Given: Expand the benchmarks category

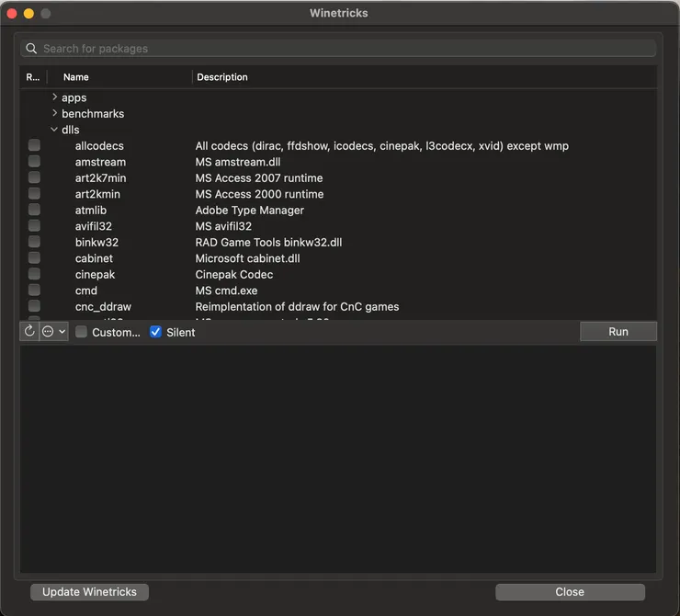Looking at the screenshot, I should tap(54, 113).
